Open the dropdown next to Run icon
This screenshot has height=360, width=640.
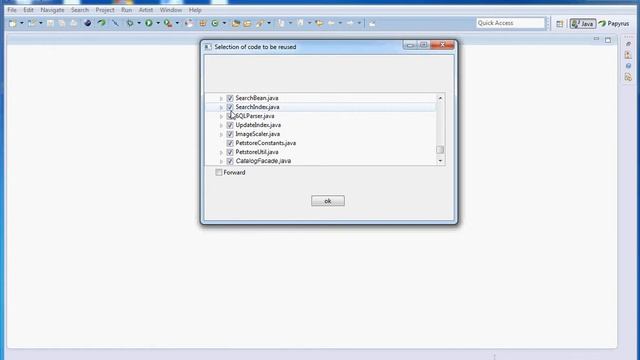(x=158, y=23)
